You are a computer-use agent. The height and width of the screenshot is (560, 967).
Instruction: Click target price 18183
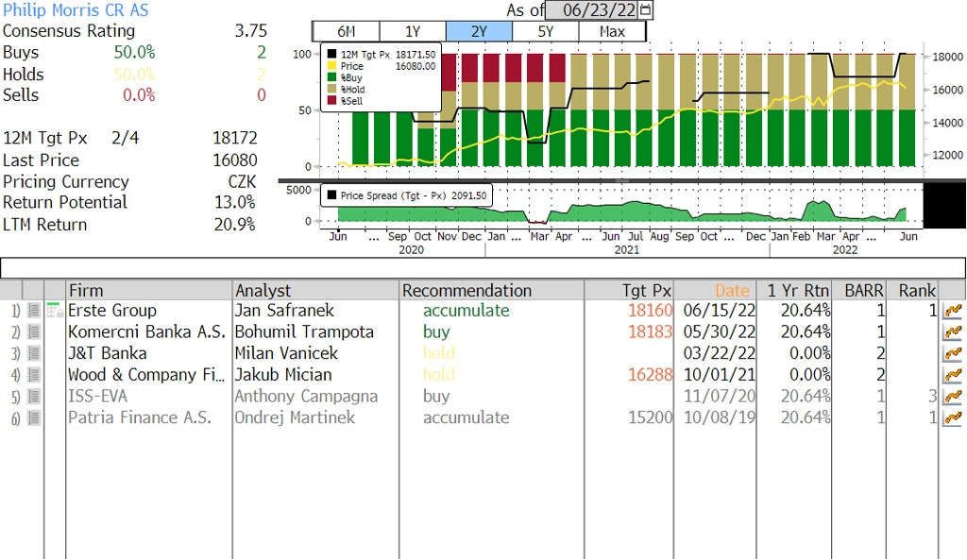click(650, 331)
